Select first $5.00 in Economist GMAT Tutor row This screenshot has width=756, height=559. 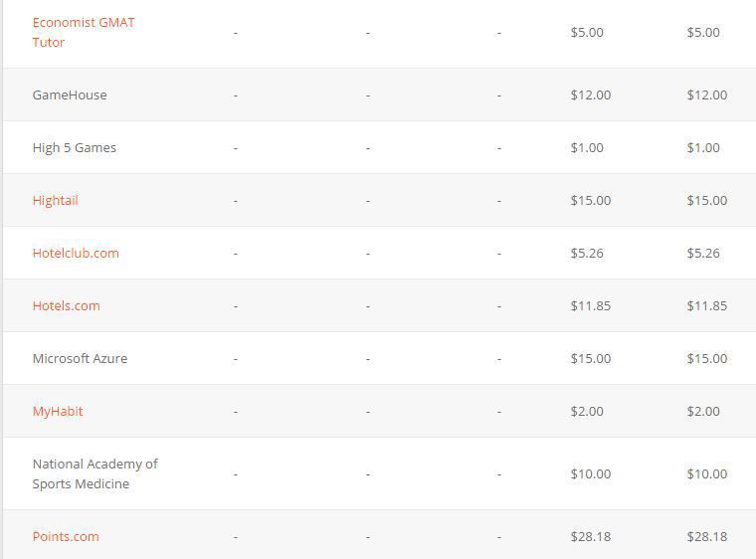pos(587,32)
